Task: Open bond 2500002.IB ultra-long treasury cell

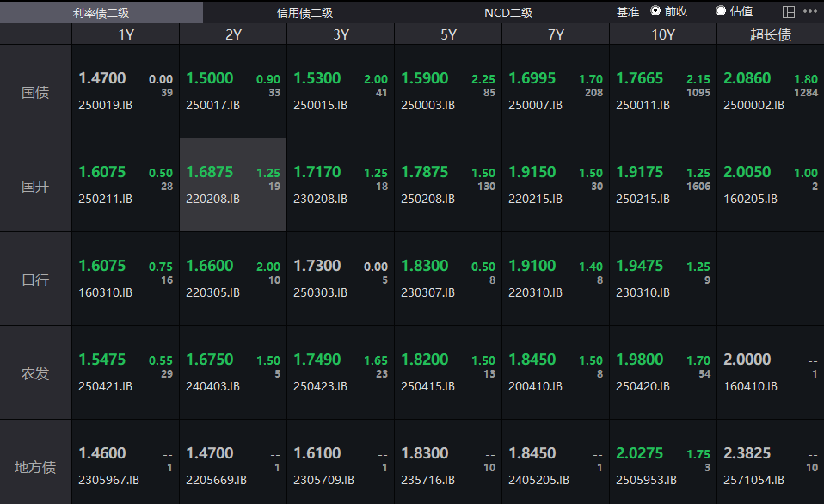Action: click(770, 91)
